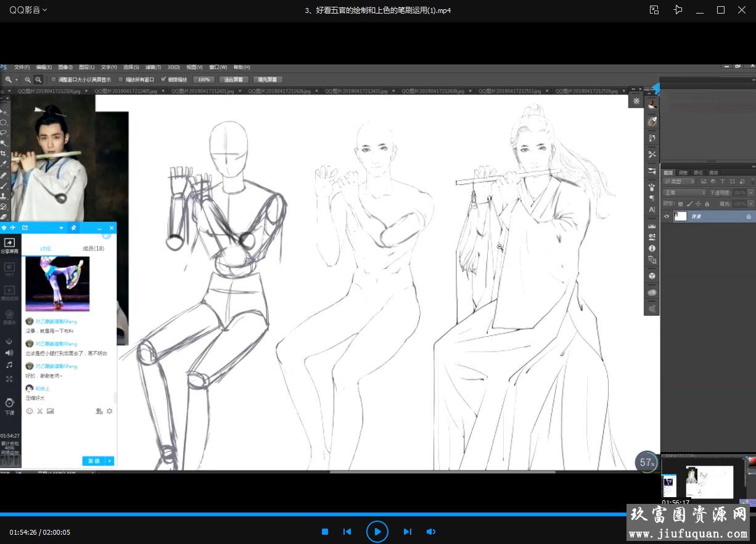
Task: Click the stop playback square button
Action: 325,532
